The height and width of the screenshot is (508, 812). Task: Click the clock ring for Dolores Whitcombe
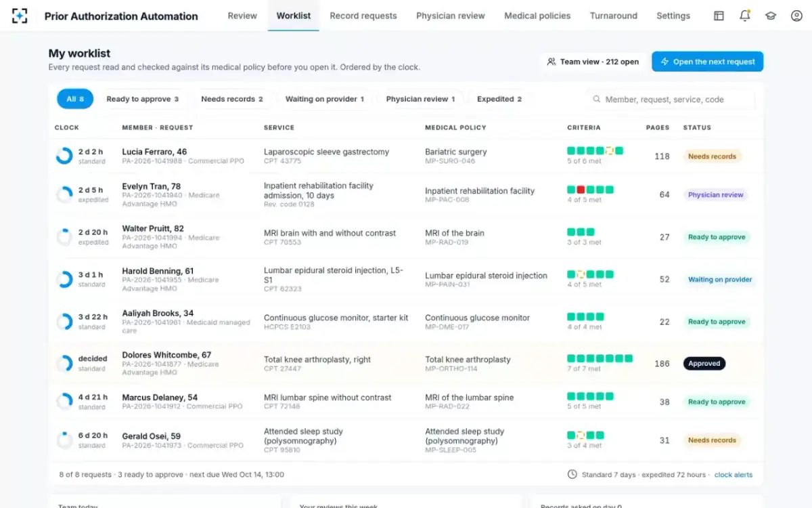click(x=64, y=364)
